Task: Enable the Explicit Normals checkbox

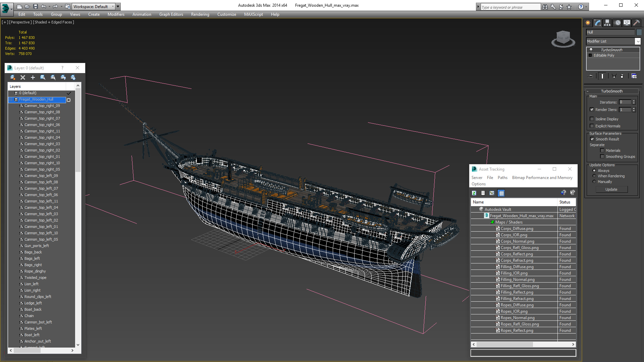Action: (592, 126)
